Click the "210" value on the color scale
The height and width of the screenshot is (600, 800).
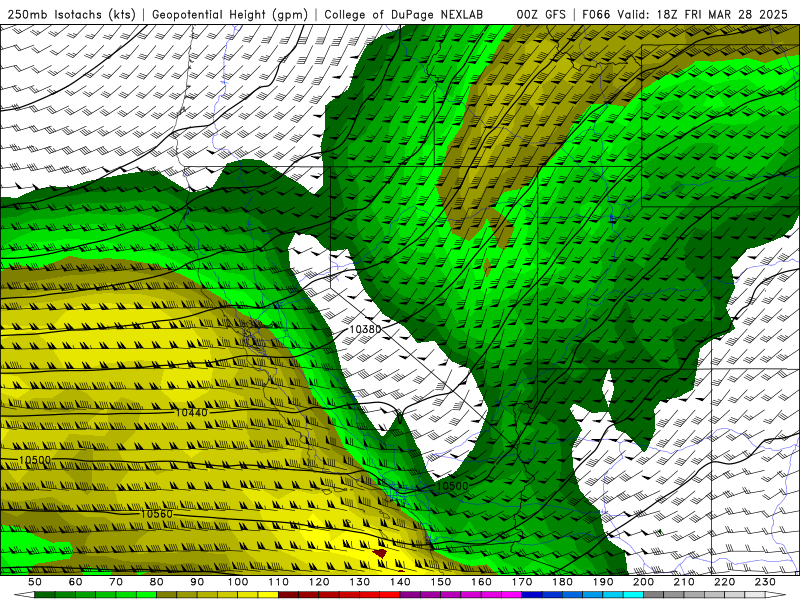click(x=684, y=582)
